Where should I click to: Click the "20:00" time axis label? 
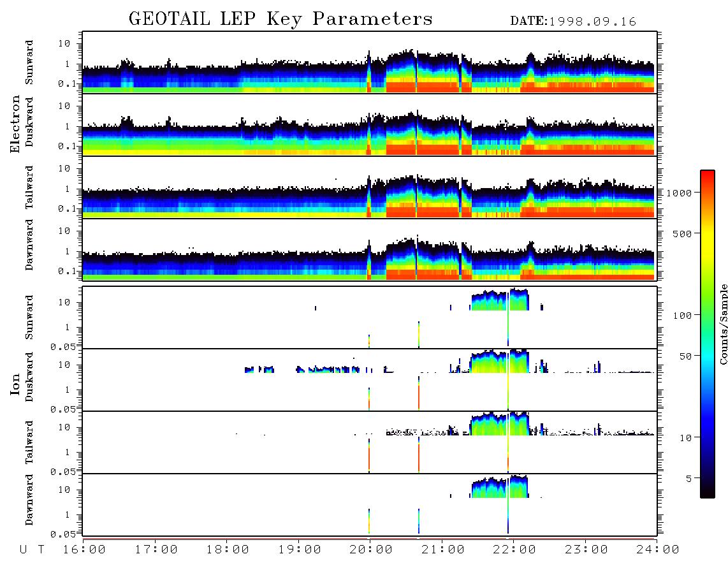[372, 550]
